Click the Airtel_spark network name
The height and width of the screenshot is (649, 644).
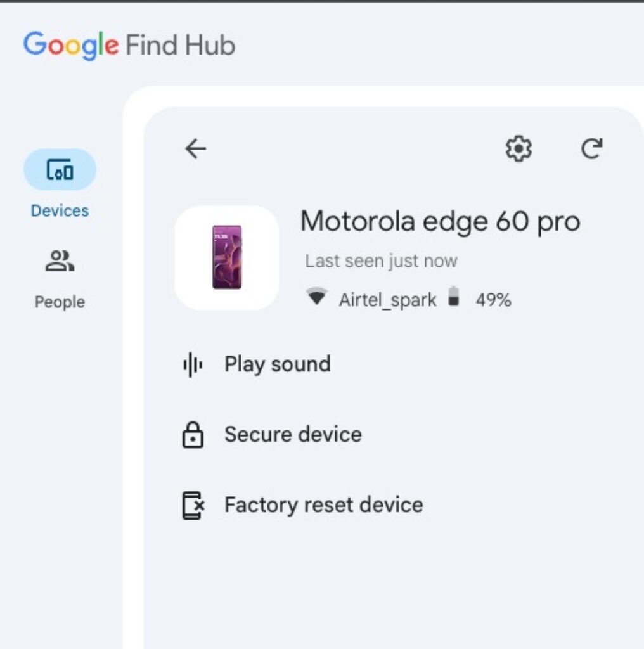click(387, 300)
